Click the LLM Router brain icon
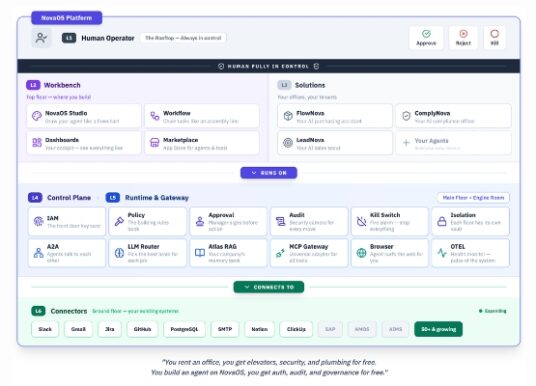The height and width of the screenshot is (386, 536). pos(119,253)
